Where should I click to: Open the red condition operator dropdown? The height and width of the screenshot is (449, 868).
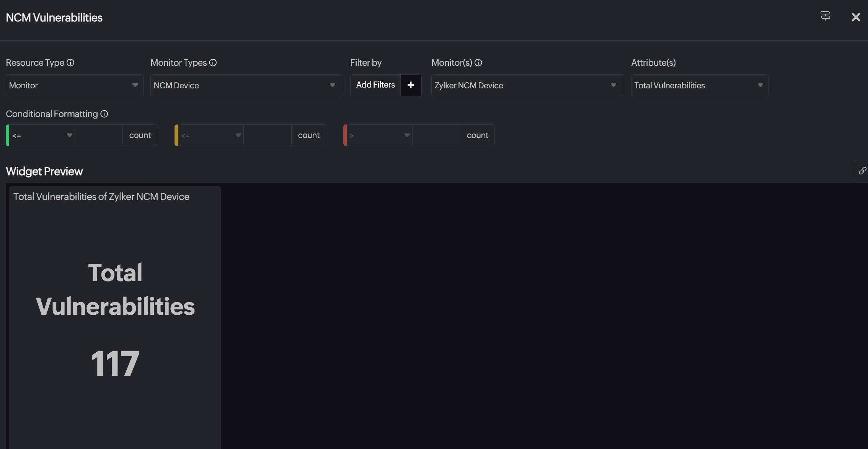[380, 135]
